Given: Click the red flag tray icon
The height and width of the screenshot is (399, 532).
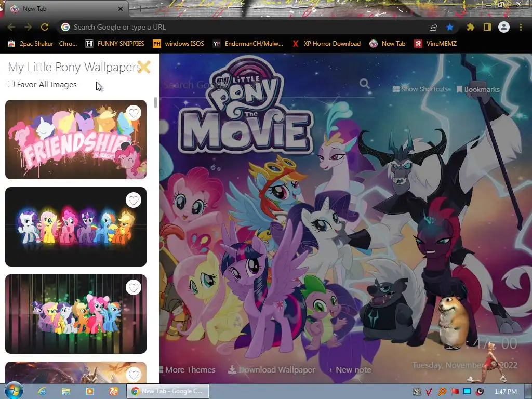Looking at the screenshot, I should point(455,392).
